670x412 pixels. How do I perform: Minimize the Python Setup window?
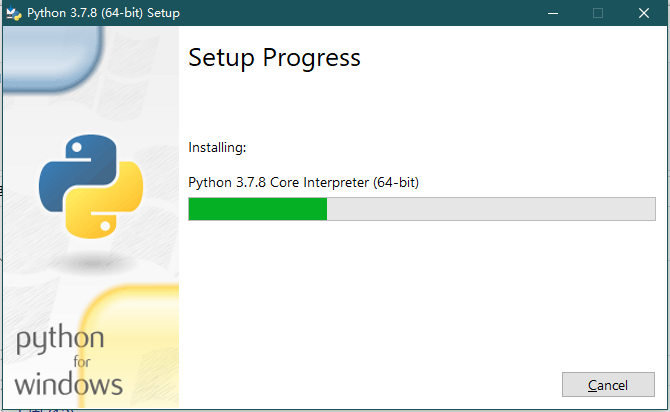click(552, 13)
